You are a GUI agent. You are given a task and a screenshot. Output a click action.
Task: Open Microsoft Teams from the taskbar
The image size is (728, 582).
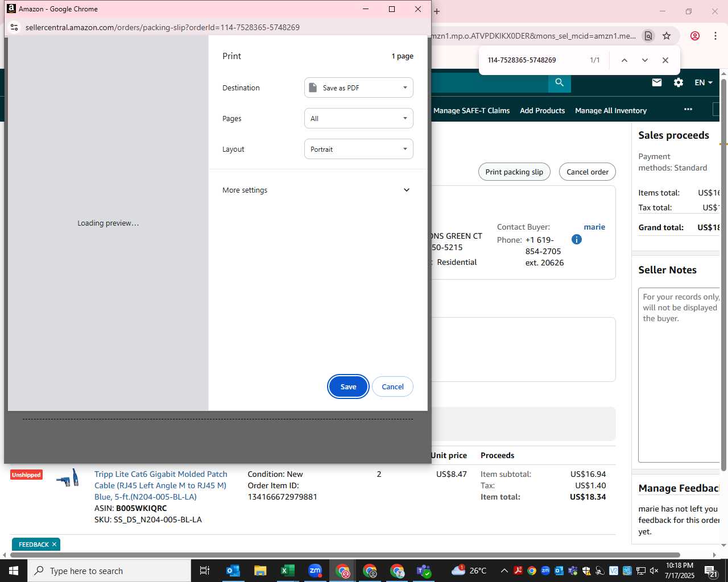[424, 571]
